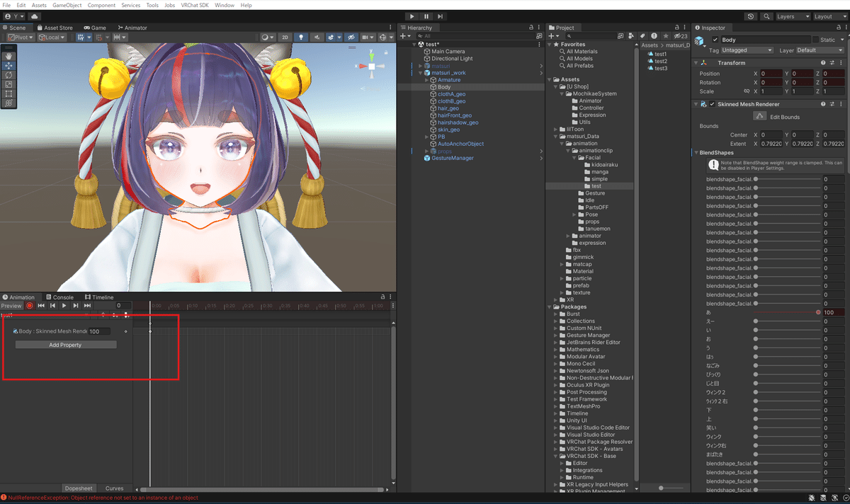Toggle Skinned Mesh Renderer enabled checkbox
The height and width of the screenshot is (504, 850).
click(712, 104)
